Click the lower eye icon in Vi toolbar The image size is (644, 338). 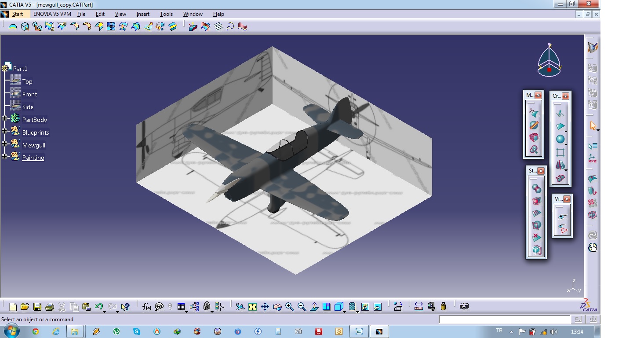click(563, 229)
